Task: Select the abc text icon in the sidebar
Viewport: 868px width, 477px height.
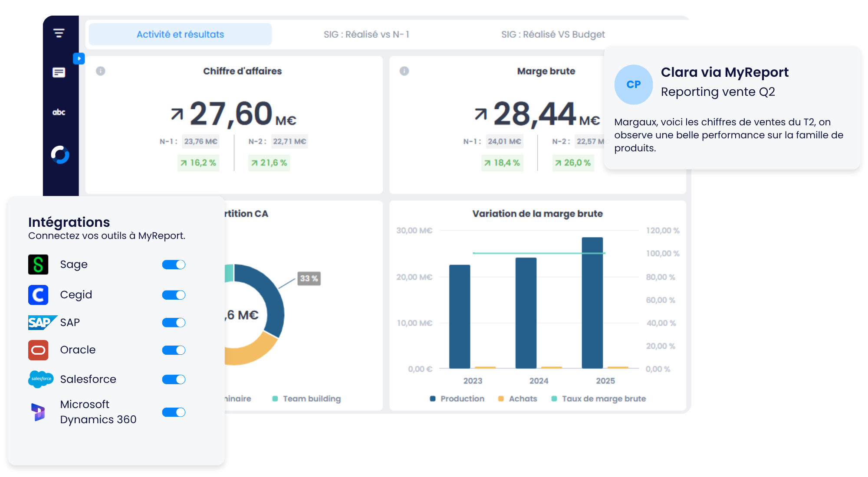Action: [59, 112]
